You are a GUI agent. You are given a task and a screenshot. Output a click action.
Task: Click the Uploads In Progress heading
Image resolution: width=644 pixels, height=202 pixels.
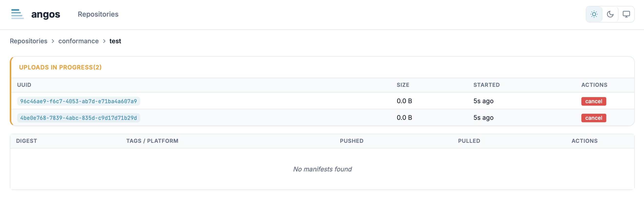click(x=60, y=67)
